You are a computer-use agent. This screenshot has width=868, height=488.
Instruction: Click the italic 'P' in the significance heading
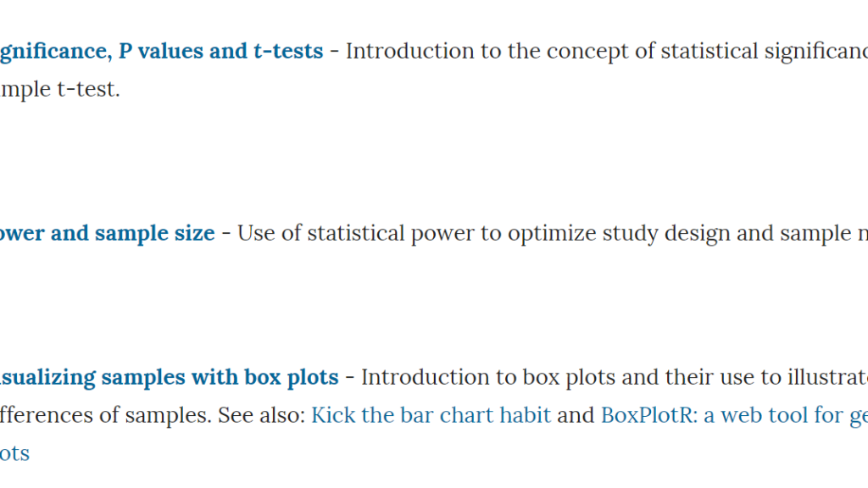125,52
